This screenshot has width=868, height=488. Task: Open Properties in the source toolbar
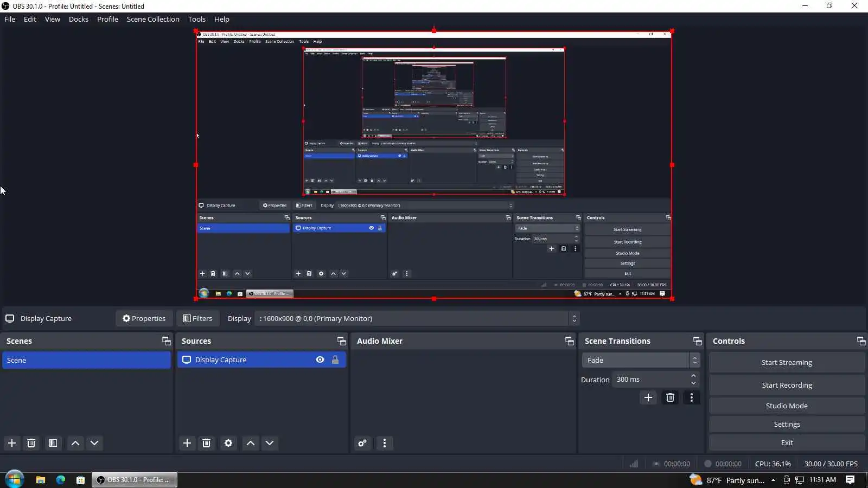(x=144, y=318)
